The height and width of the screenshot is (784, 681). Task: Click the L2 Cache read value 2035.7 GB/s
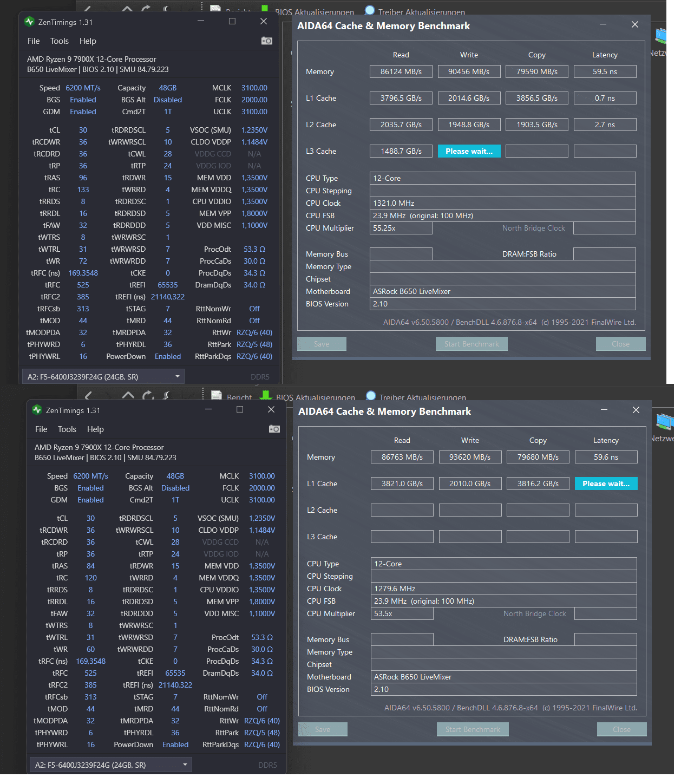(x=401, y=125)
